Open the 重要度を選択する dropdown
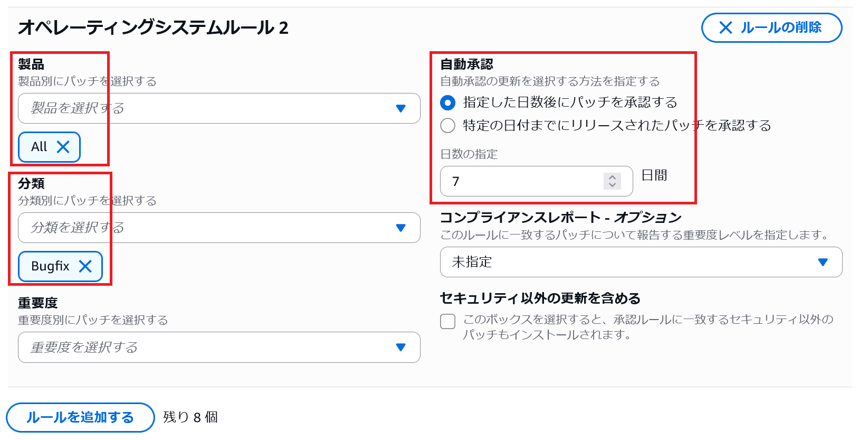The image size is (868, 440). [211, 347]
